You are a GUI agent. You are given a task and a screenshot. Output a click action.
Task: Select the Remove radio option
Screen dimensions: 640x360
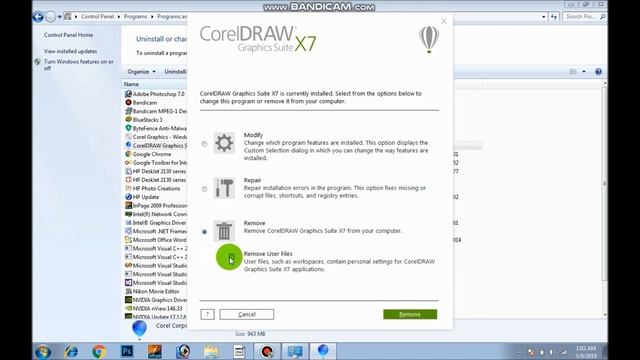204,232
